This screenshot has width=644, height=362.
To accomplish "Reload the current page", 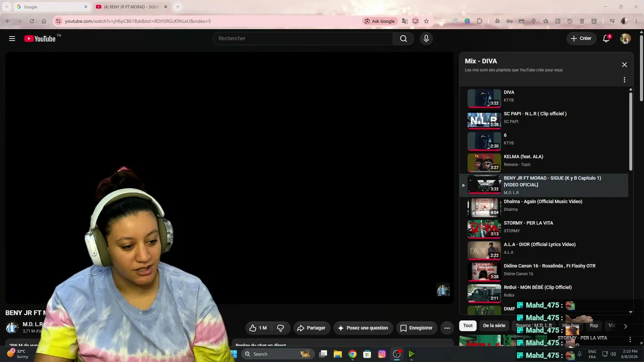I will pos(32,21).
